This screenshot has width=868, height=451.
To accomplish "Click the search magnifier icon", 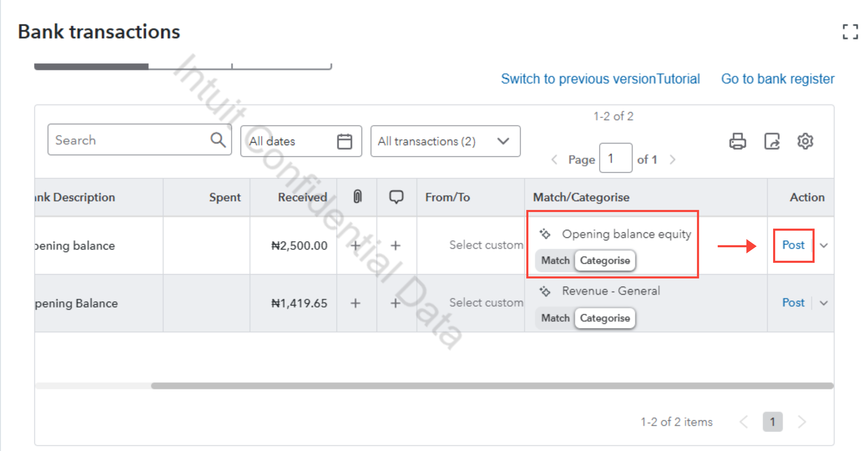I will [x=218, y=140].
